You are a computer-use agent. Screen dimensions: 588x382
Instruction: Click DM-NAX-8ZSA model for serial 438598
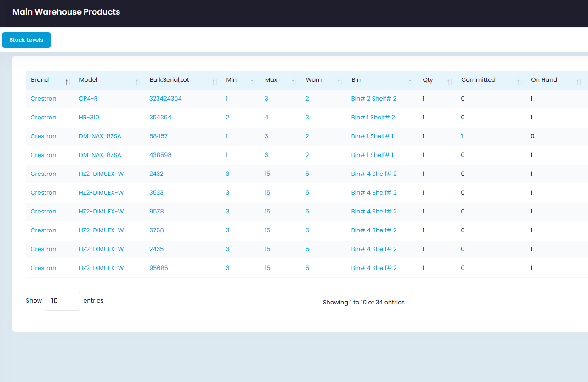pos(100,155)
